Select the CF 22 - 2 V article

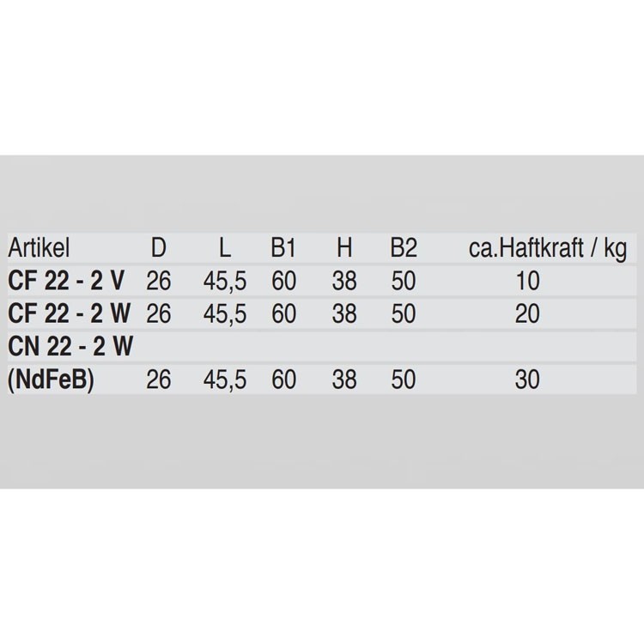[x=66, y=281]
